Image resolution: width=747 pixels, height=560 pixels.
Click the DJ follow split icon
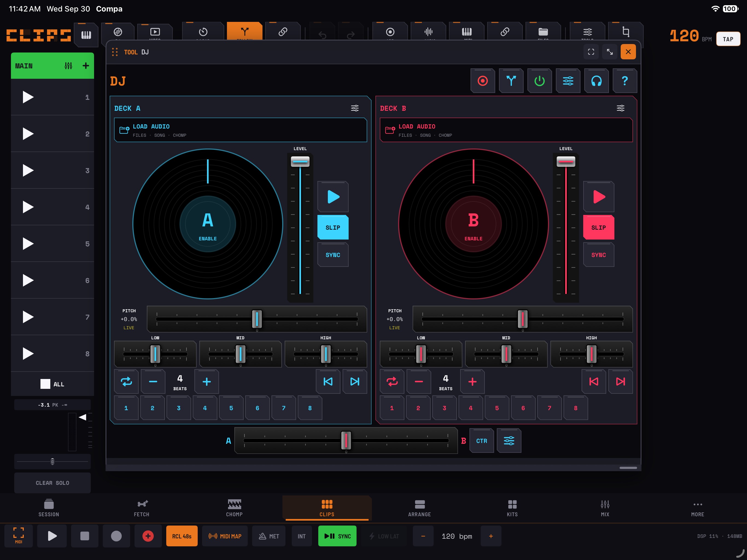coord(511,81)
